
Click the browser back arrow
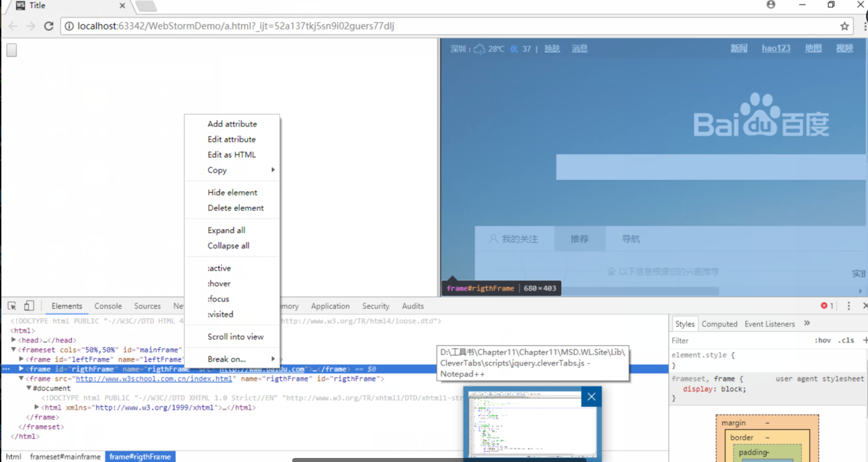(x=13, y=26)
